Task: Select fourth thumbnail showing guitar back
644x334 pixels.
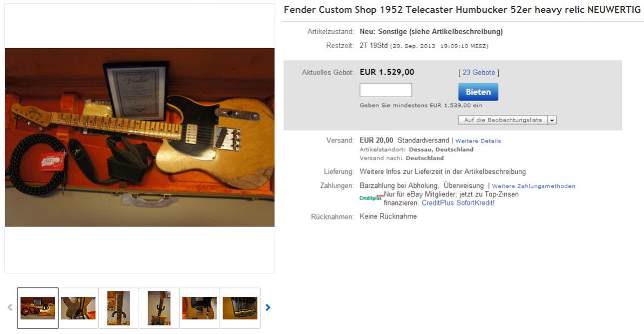Action: (x=159, y=308)
